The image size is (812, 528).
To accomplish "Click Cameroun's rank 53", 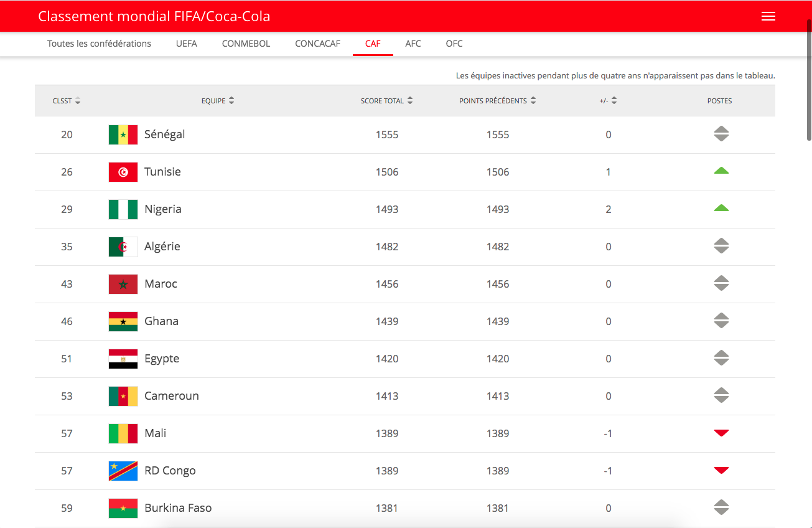I will pyautogui.click(x=67, y=396).
